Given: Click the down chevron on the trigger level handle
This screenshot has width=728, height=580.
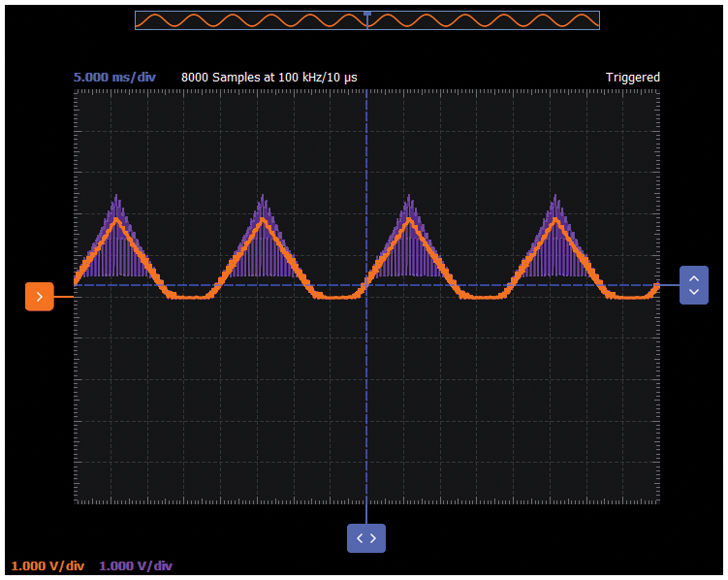Looking at the screenshot, I should coord(693,292).
